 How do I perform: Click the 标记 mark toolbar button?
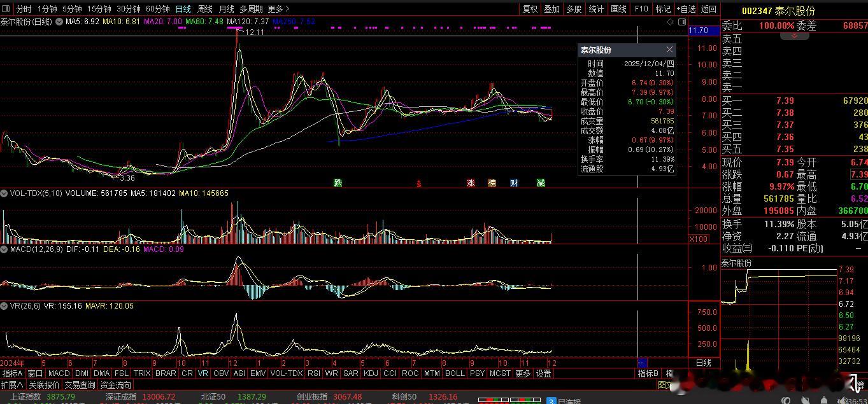click(x=664, y=9)
